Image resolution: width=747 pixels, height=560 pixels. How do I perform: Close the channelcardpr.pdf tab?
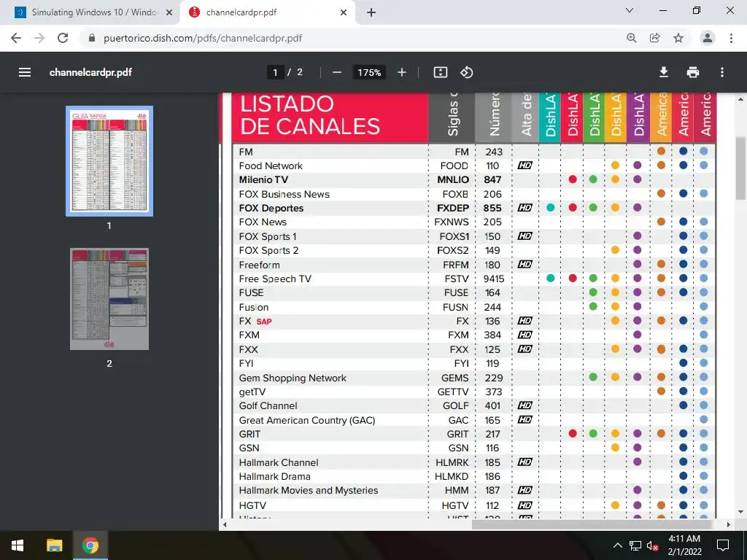point(344,13)
